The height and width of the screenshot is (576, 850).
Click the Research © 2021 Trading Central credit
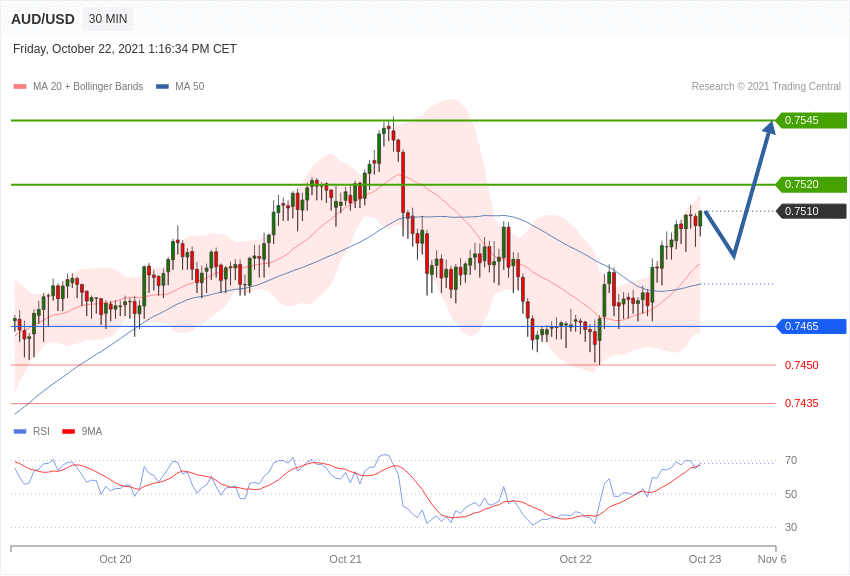pyautogui.click(x=766, y=87)
